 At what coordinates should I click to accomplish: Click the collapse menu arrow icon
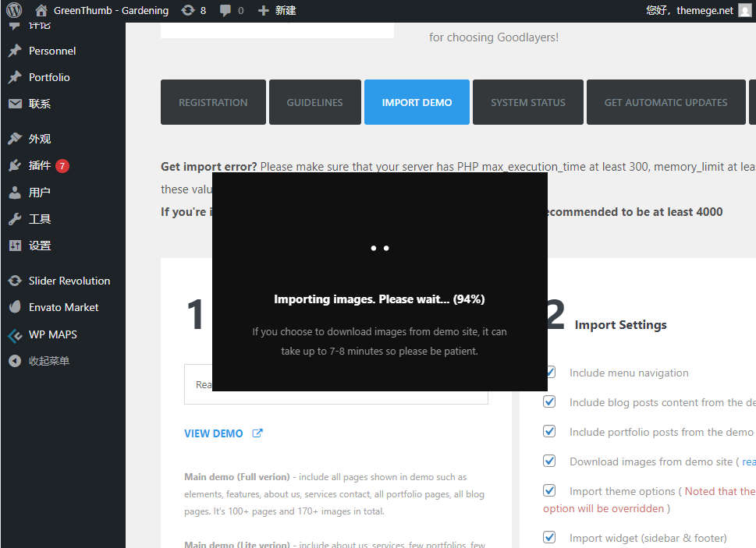click(15, 361)
